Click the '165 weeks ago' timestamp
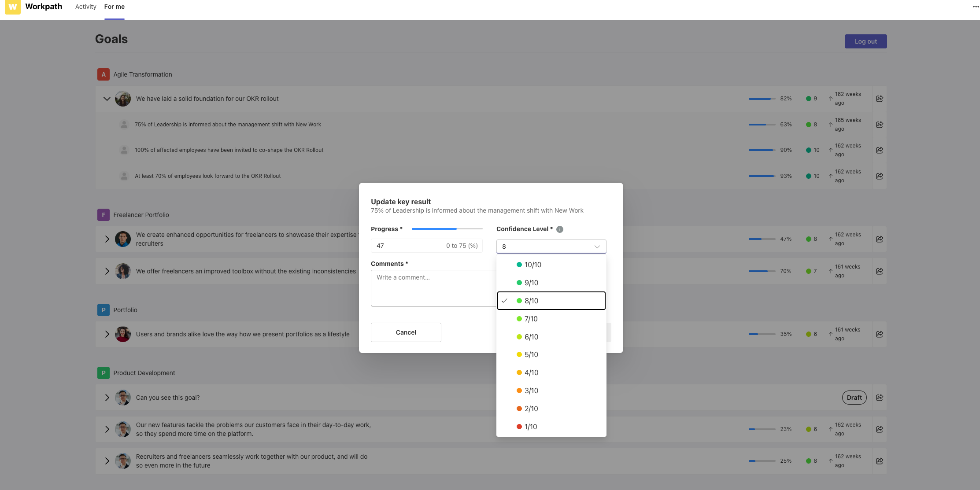Viewport: 980px width, 490px height. (x=847, y=125)
